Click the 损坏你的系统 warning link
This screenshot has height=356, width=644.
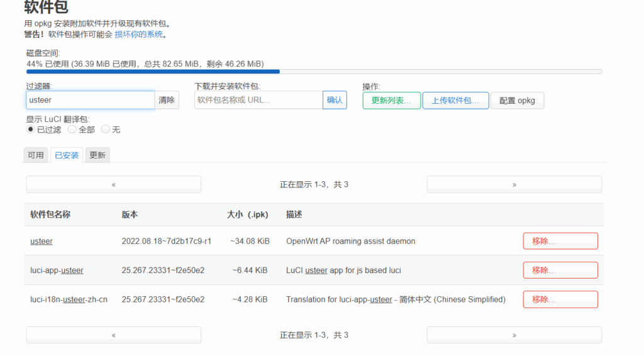coord(138,35)
